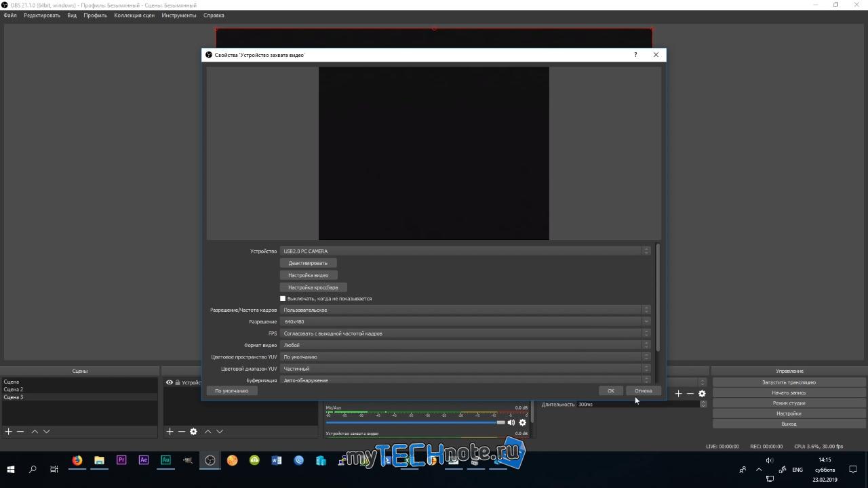Open the Формат видео dropdown
The image size is (868, 488).
pos(466,346)
